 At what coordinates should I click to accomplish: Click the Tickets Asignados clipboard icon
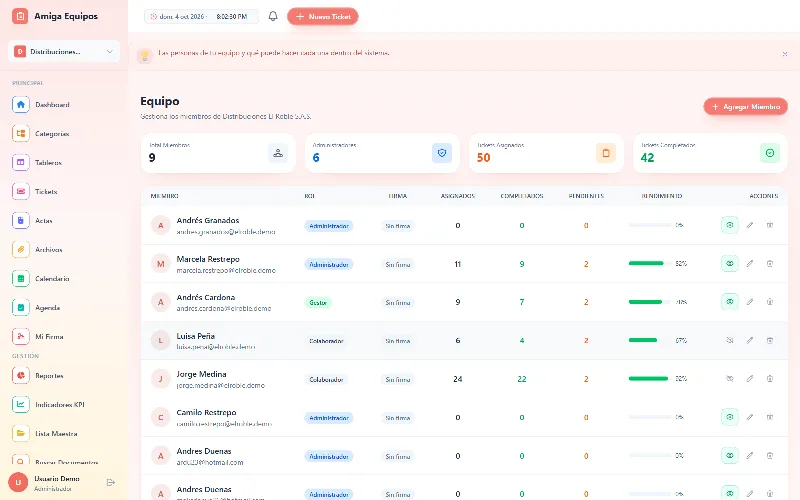tap(606, 153)
